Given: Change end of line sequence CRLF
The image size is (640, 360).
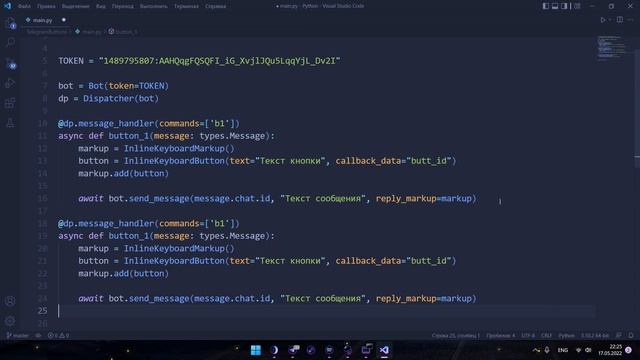Looking at the screenshot, I should point(546,336).
